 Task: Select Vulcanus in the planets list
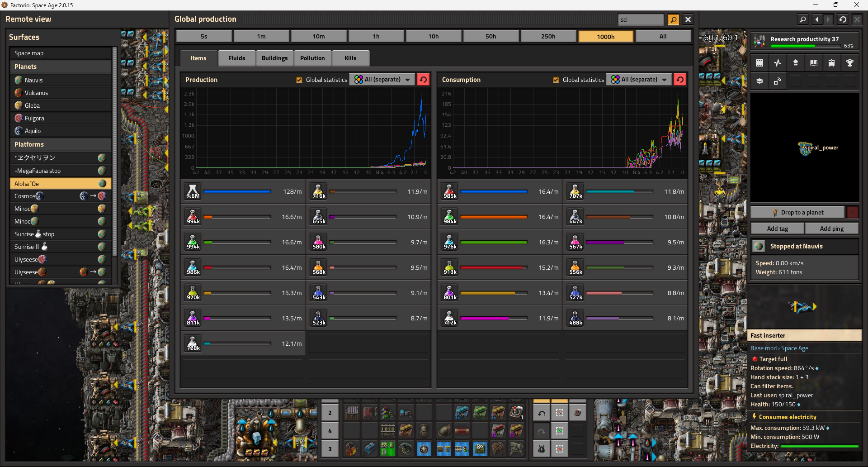pyautogui.click(x=36, y=93)
